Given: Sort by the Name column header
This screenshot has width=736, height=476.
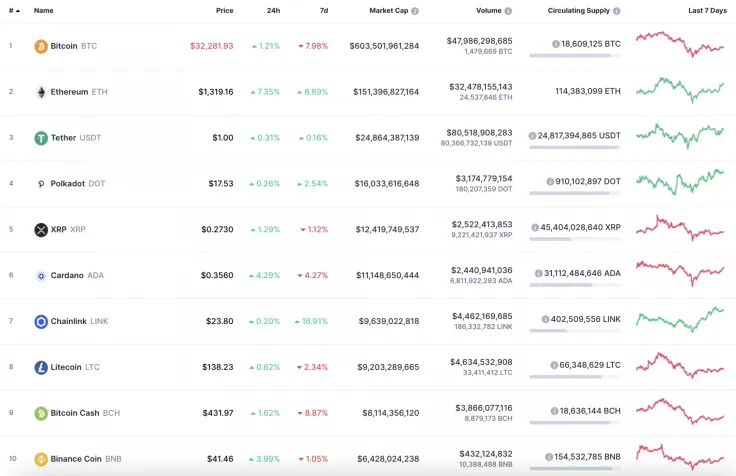Looking at the screenshot, I should pyautogui.click(x=44, y=10).
